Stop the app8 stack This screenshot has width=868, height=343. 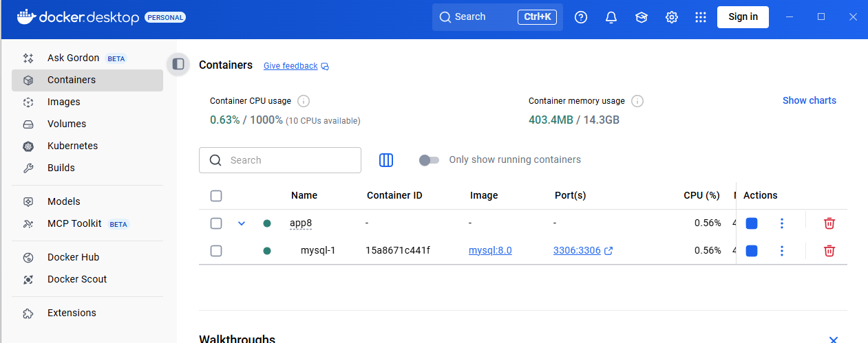(752, 223)
